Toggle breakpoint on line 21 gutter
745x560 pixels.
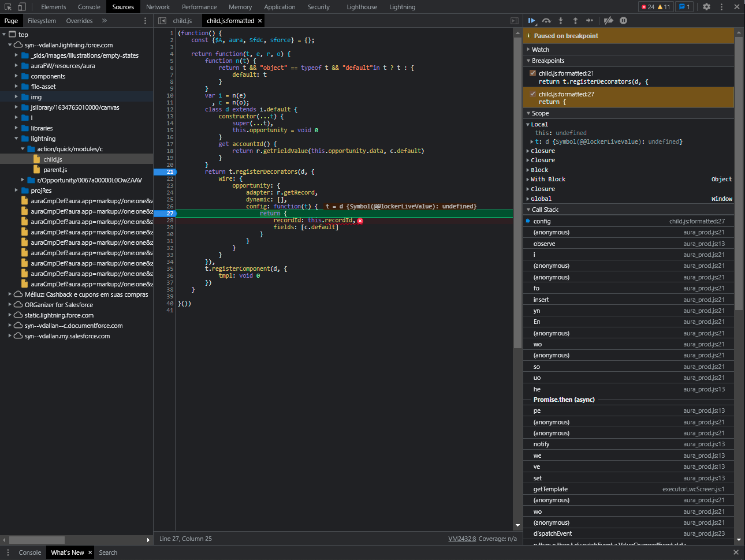coord(165,171)
